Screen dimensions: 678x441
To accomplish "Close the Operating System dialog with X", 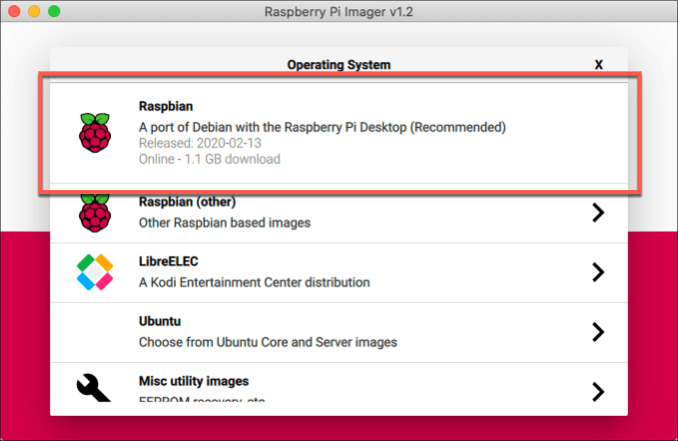I will point(598,65).
